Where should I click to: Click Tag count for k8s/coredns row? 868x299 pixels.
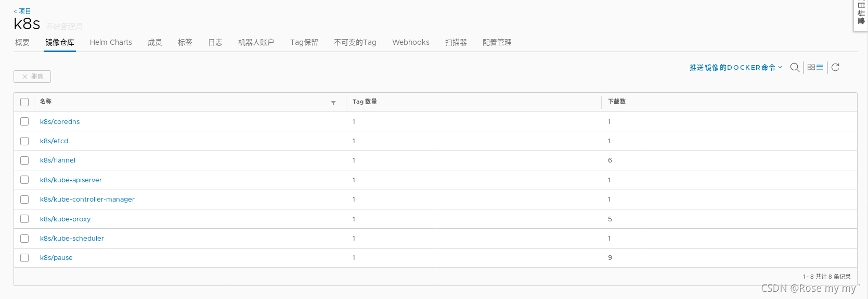coord(354,122)
